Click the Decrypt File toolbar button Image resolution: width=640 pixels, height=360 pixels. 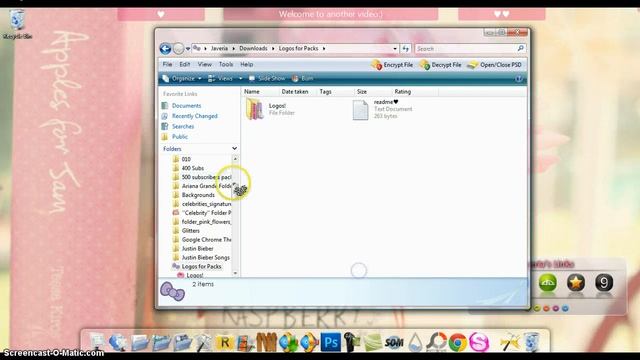440,65
